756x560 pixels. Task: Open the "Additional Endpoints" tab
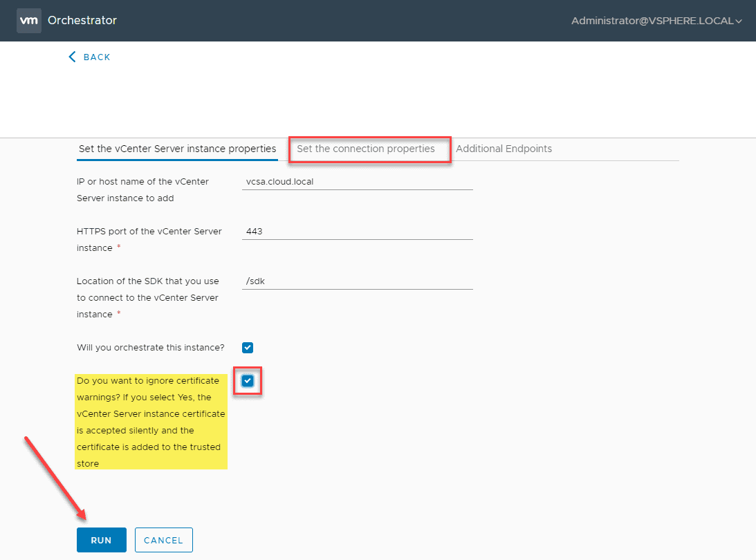tap(504, 149)
